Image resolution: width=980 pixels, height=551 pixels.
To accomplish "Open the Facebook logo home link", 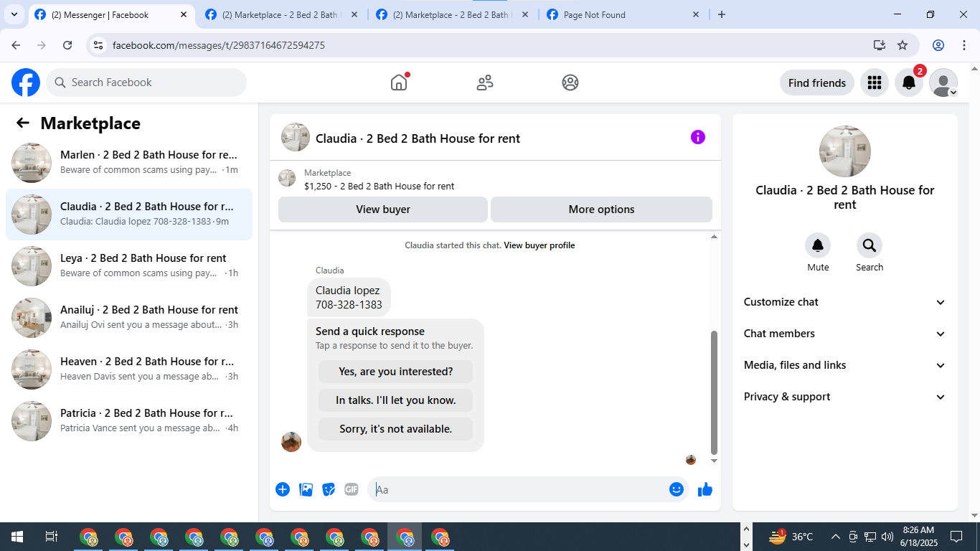I will [26, 83].
